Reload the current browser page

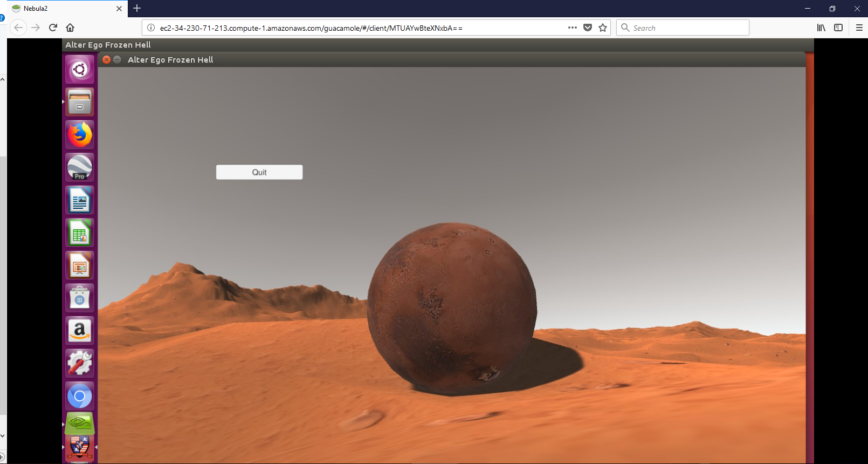pyautogui.click(x=53, y=28)
